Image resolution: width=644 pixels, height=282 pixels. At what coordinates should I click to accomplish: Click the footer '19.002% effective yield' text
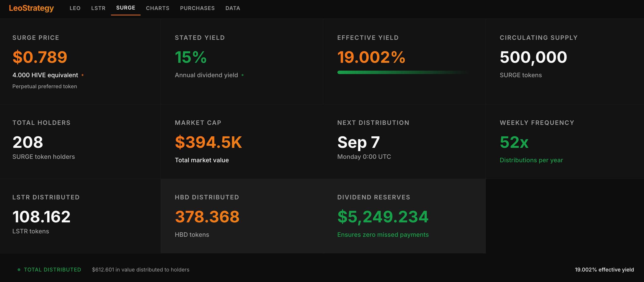(x=604, y=270)
